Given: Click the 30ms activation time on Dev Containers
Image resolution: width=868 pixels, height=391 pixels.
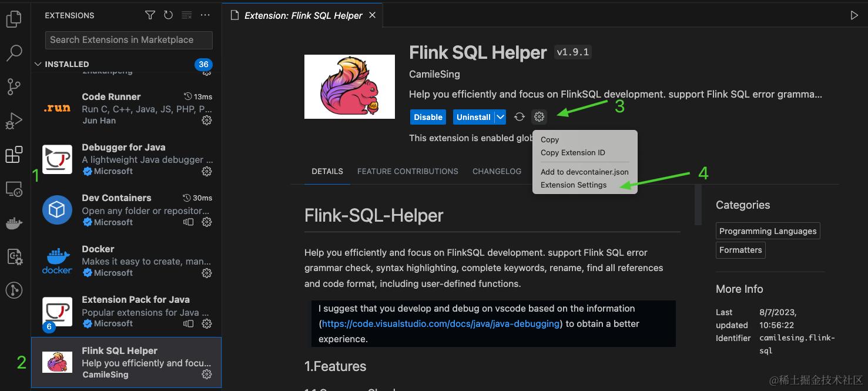Looking at the screenshot, I should [198, 198].
